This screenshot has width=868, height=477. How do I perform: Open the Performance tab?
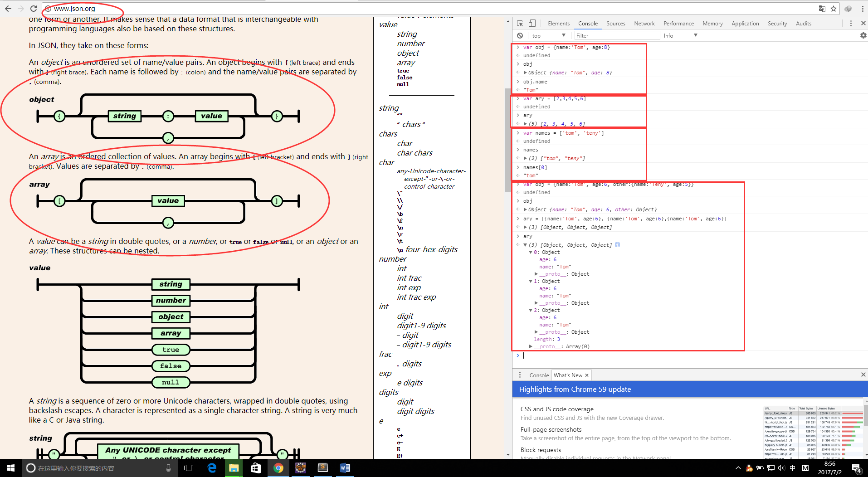click(678, 23)
